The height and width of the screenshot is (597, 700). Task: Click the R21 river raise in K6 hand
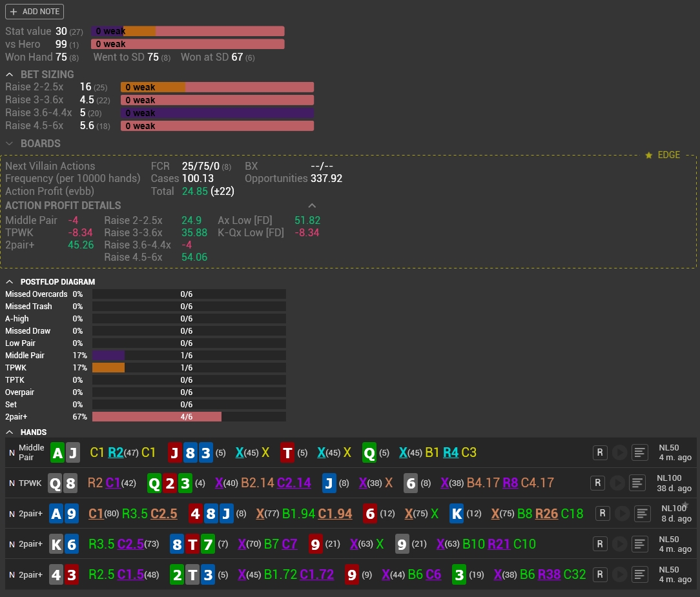[499, 544]
